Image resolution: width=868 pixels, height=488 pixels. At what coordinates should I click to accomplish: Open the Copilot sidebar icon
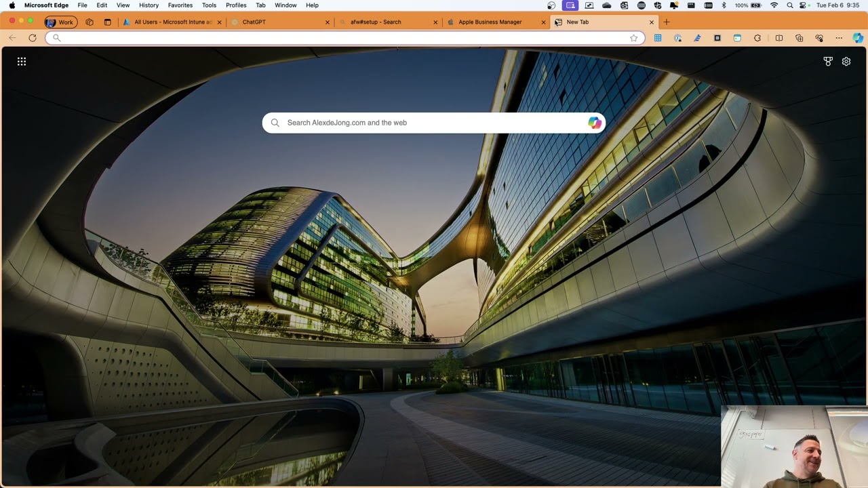(x=859, y=38)
